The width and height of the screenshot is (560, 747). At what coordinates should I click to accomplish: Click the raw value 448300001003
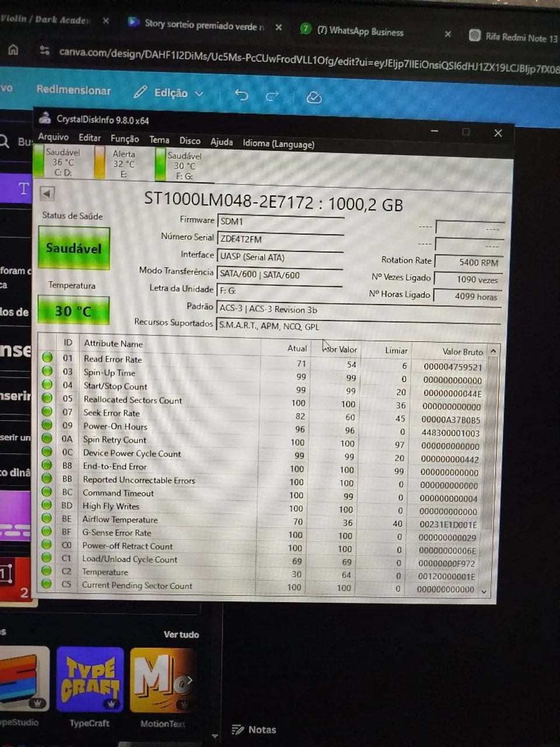pos(450,433)
